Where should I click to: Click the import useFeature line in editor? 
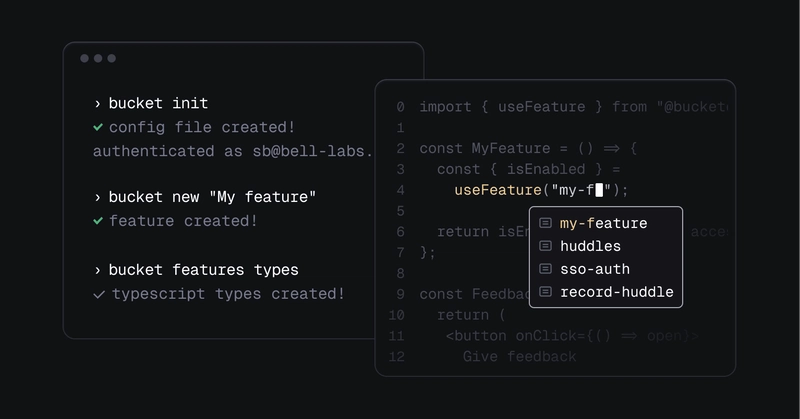574,107
